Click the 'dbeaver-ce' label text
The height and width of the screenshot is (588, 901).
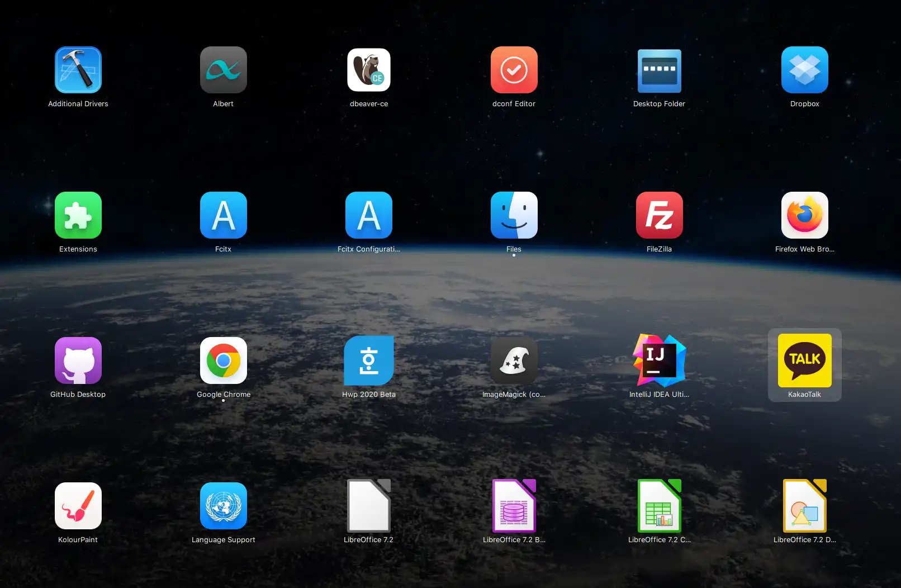[369, 104]
